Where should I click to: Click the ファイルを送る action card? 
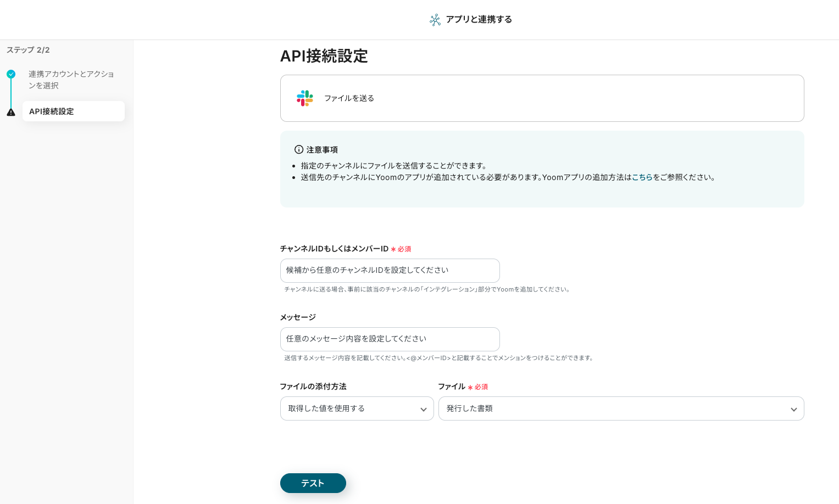point(542,98)
